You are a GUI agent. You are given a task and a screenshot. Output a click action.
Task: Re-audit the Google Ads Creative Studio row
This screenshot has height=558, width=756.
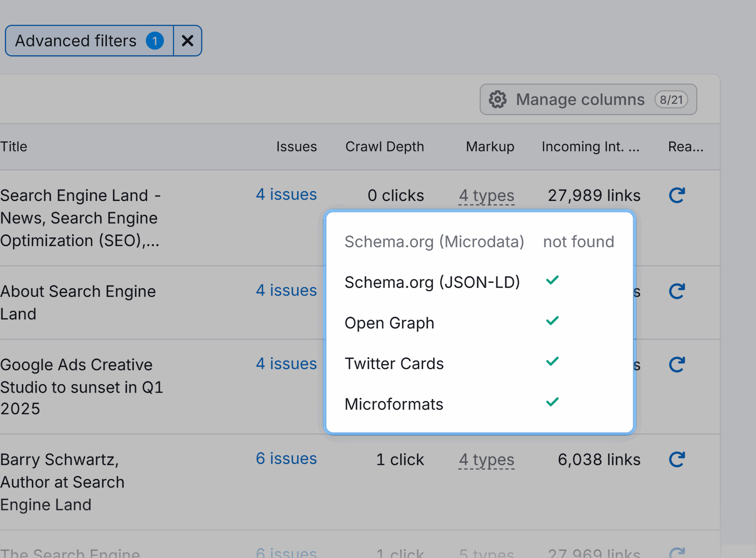[677, 365]
